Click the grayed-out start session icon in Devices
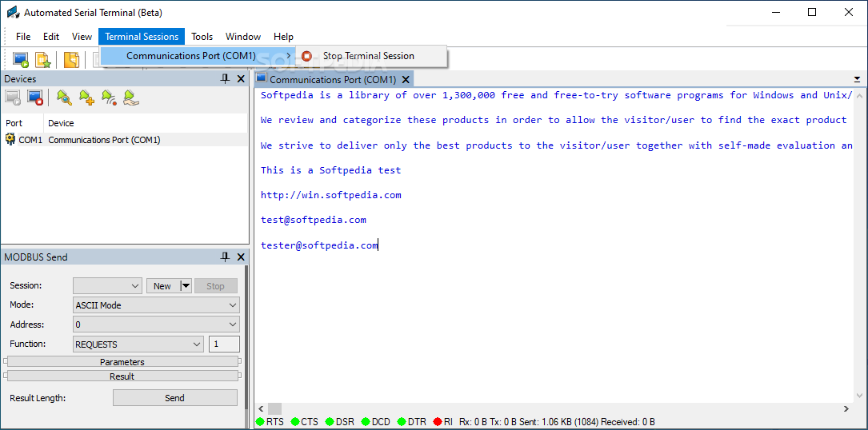The height and width of the screenshot is (430, 868). (x=13, y=98)
